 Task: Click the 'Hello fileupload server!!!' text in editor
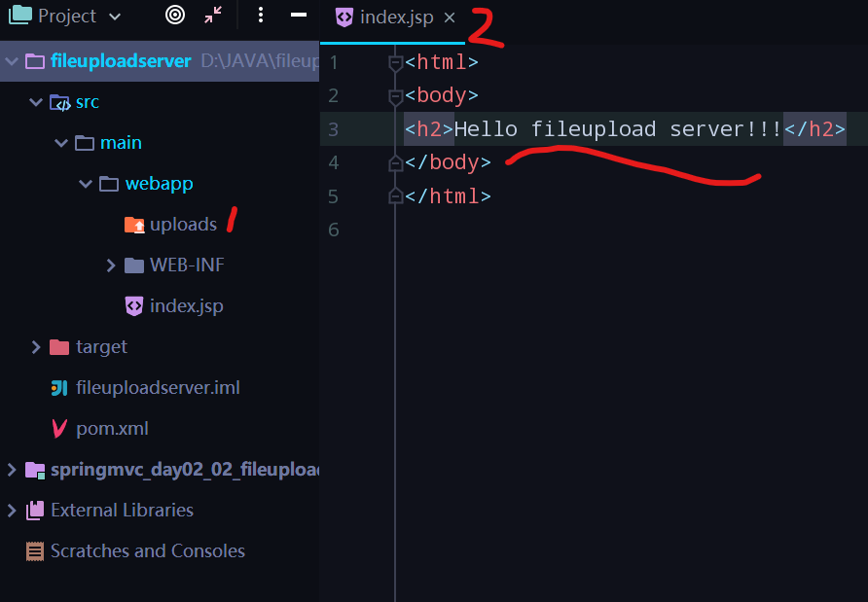[618, 129]
